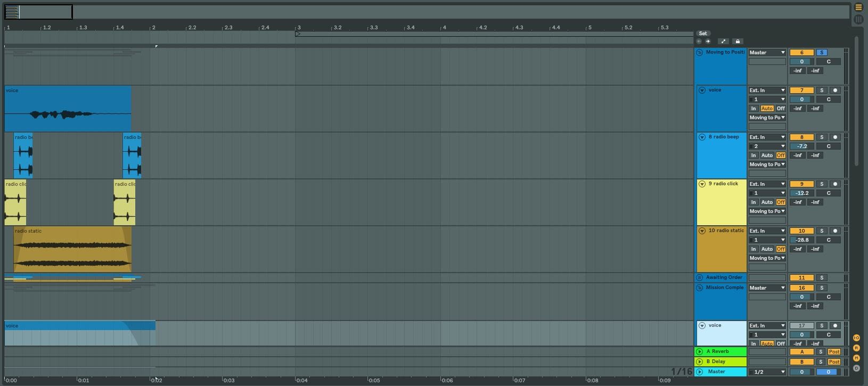Set radio beep monitor to Auto
Image resolution: width=868 pixels, height=386 pixels.
click(767, 155)
